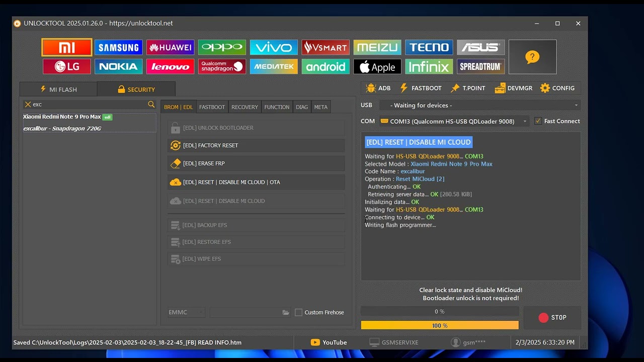Viewport: 644px width, 362px height.
Task: Click the ADB toolbar button
Action: point(378,88)
